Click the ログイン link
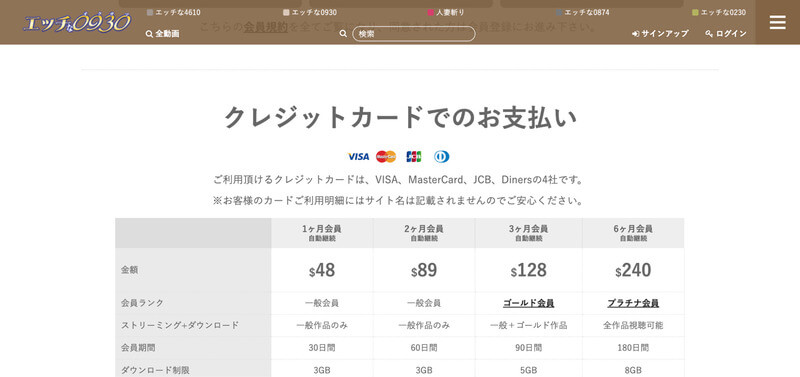This screenshot has width=800, height=377. [x=726, y=34]
